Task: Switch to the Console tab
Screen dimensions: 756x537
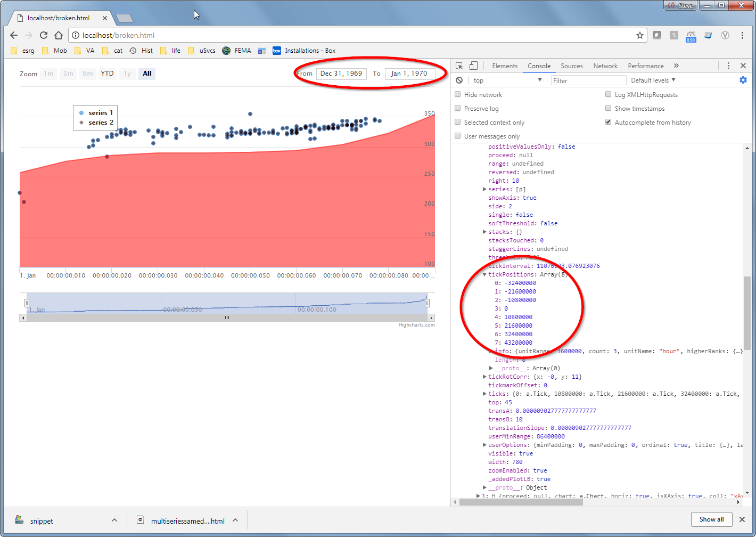Action: (x=539, y=66)
